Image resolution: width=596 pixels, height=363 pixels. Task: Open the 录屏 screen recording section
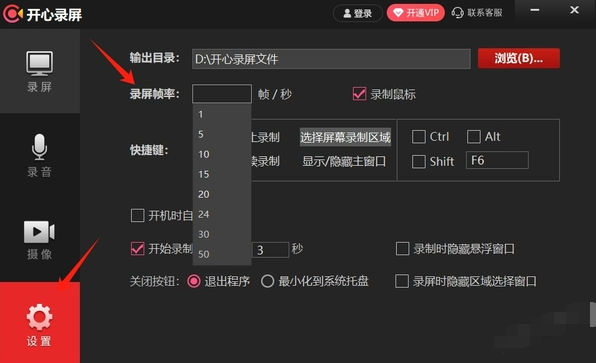[x=40, y=71]
